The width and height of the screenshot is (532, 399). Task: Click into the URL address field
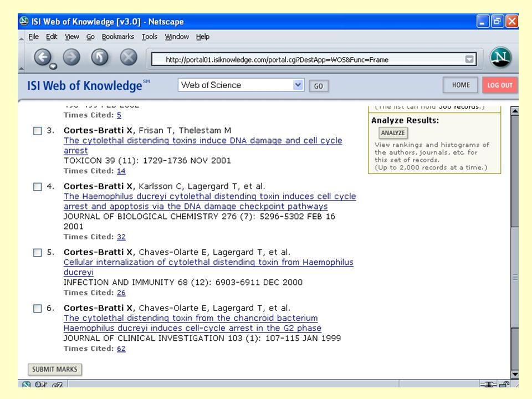click(308, 60)
